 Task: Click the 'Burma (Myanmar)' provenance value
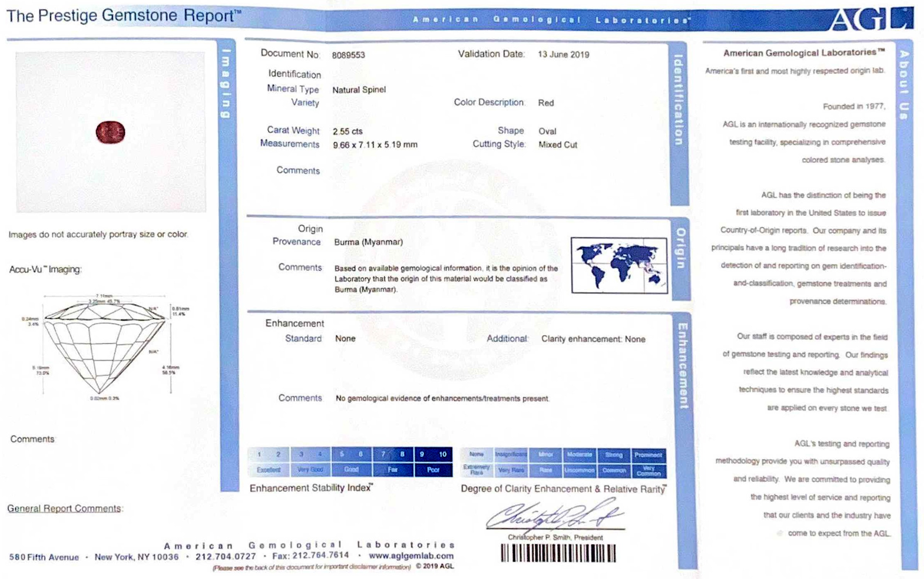(368, 242)
